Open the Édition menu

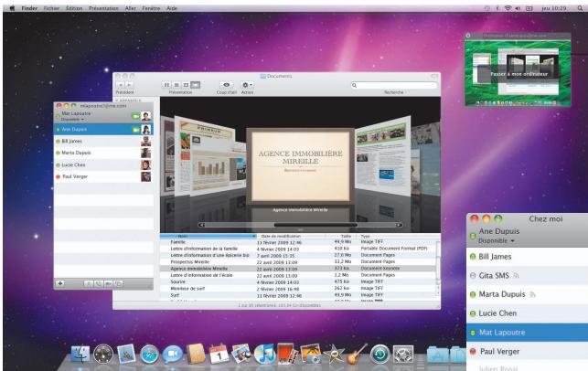point(74,8)
